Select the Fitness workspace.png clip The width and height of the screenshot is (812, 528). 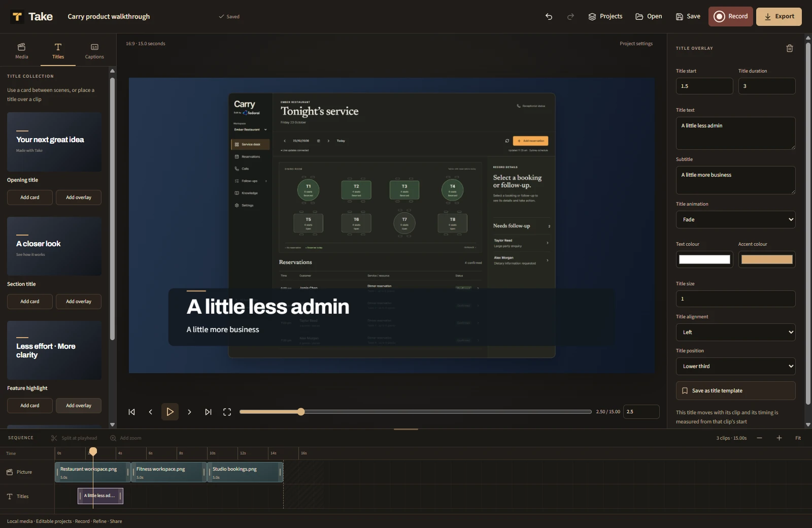(169, 472)
